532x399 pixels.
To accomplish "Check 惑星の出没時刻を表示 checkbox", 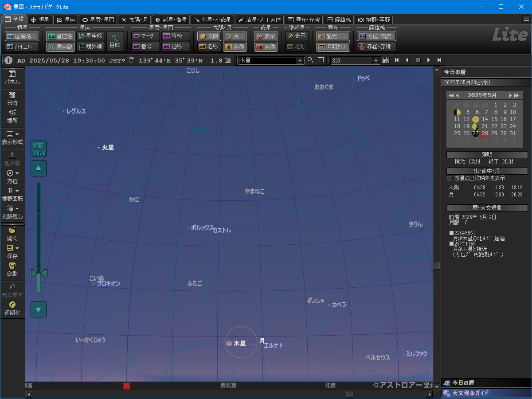I will (450, 178).
